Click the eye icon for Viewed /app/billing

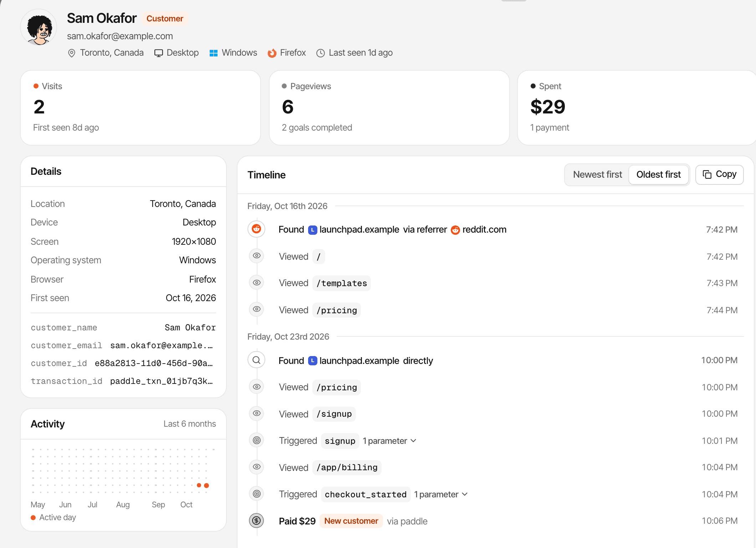coord(256,467)
